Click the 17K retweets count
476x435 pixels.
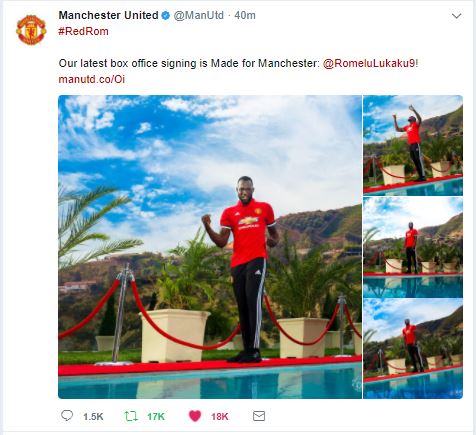coord(156,417)
